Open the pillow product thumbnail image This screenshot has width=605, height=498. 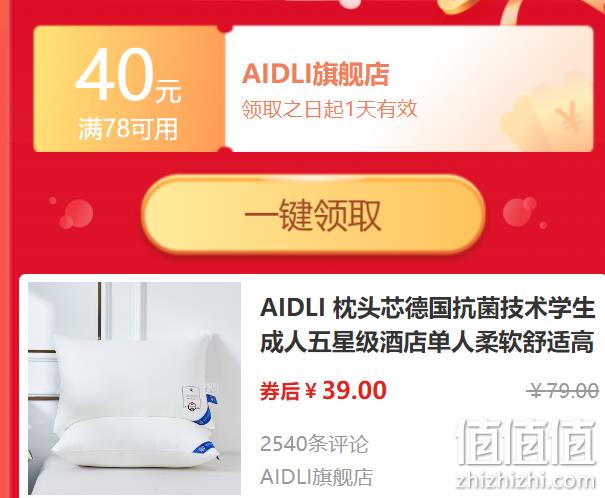(134, 388)
